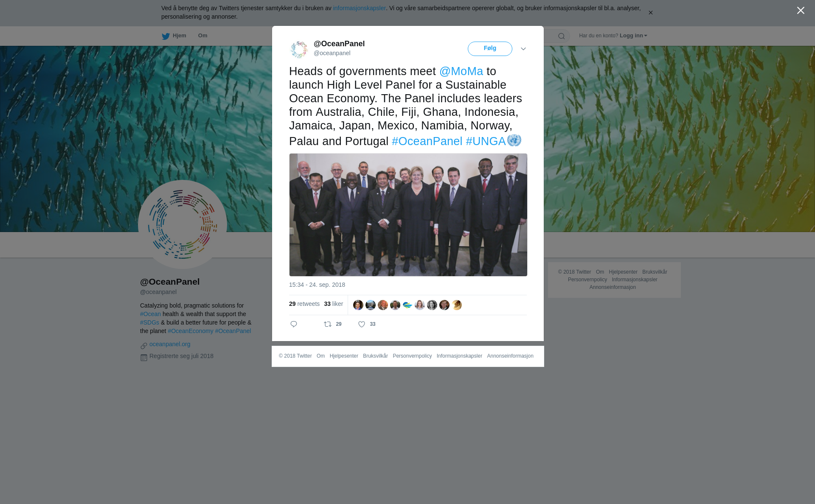The width and height of the screenshot is (815, 504).
Task: Retweet the OceanPanel tweet
Action: click(x=328, y=324)
